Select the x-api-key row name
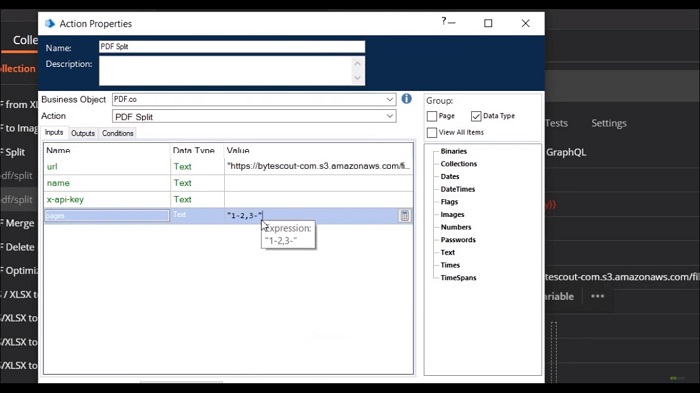The width and height of the screenshot is (700, 393). (65, 200)
